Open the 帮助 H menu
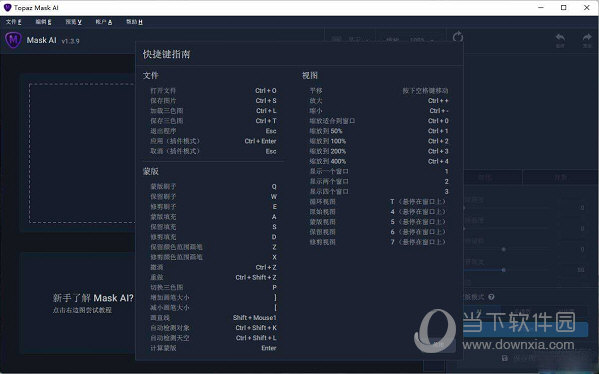The image size is (599, 374). (134, 22)
